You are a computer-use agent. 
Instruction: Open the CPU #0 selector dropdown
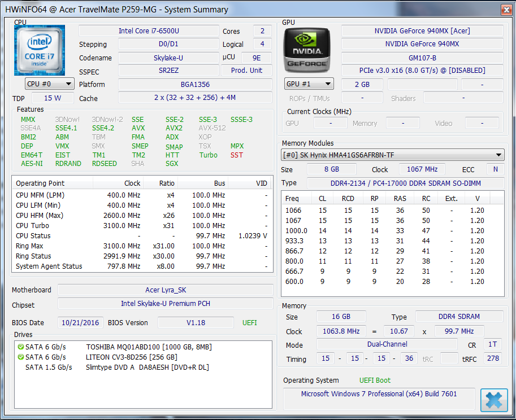point(50,84)
